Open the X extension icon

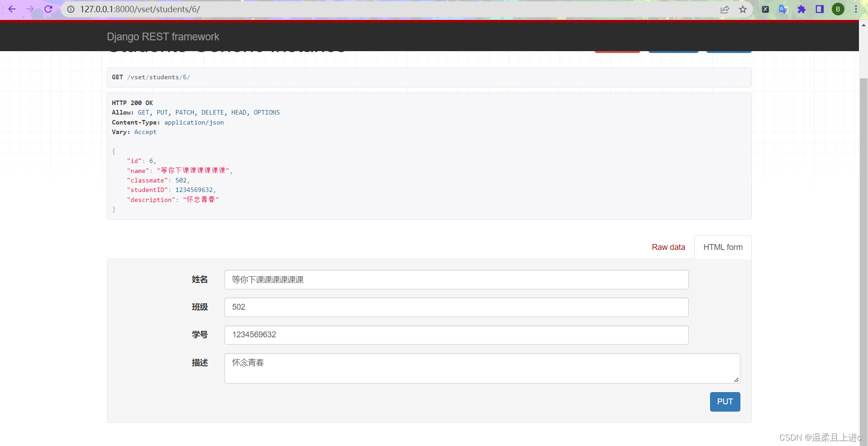(x=765, y=9)
